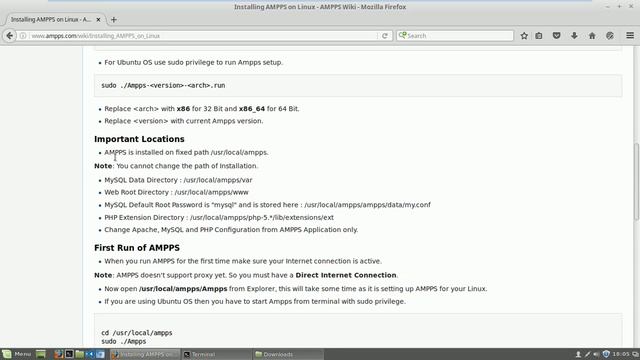This screenshot has height=360, width=640.
Task: Click 'AMPPS is installed on fixed path' line
Action: [x=187, y=152]
